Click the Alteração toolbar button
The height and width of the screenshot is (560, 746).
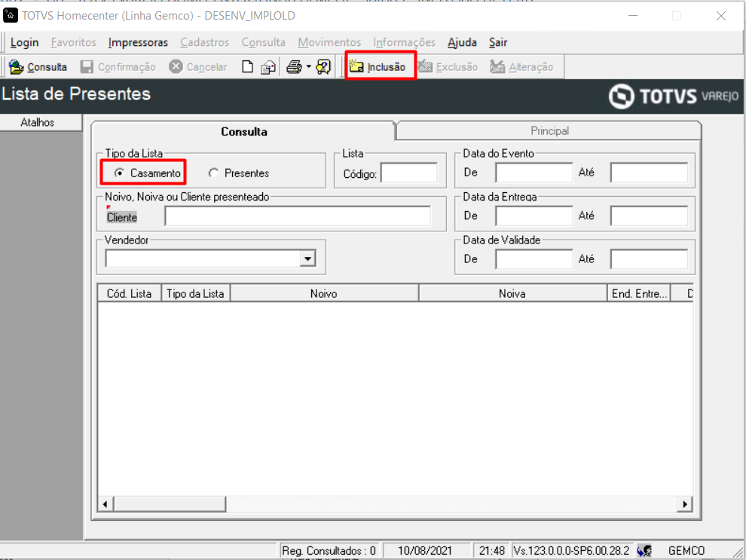coord(522,67)
